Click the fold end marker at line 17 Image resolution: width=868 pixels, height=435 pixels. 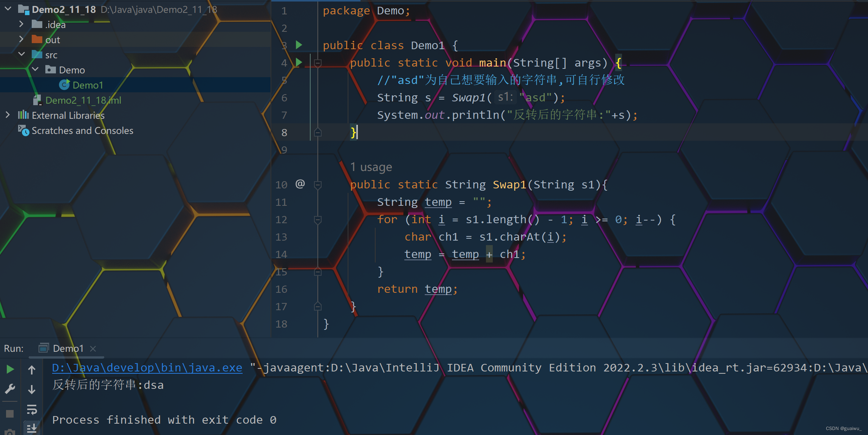[318, 306]
